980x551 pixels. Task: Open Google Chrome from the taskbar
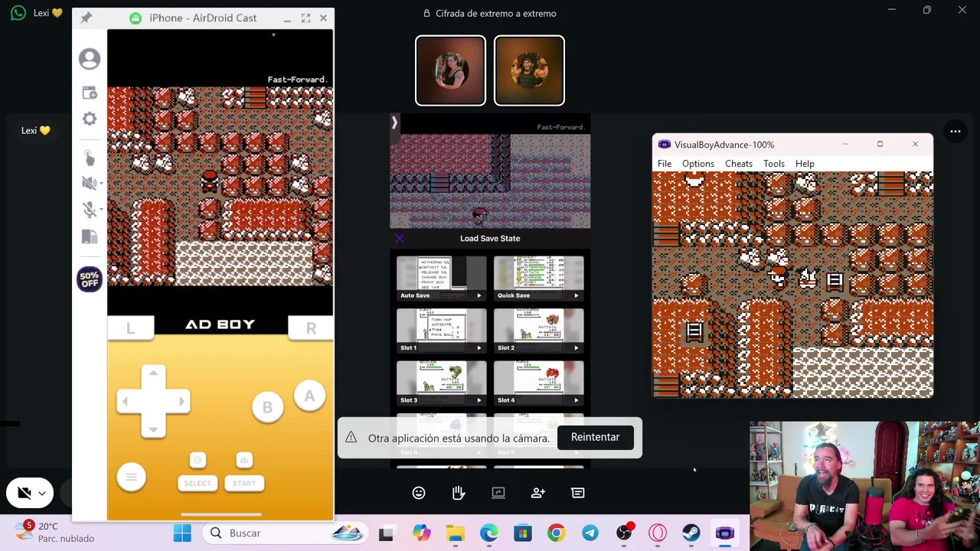557,533
